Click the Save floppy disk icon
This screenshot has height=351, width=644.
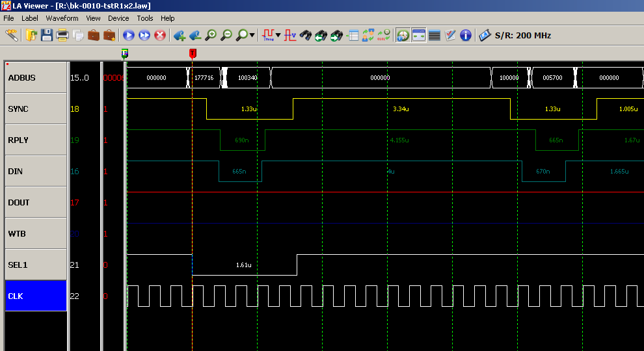(x=47, y=35)
